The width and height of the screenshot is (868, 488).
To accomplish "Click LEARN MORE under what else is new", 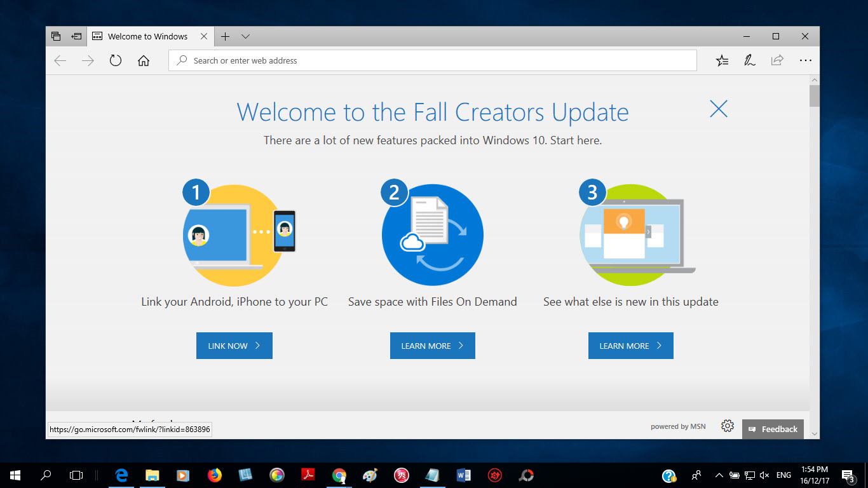I will (631, 346).
